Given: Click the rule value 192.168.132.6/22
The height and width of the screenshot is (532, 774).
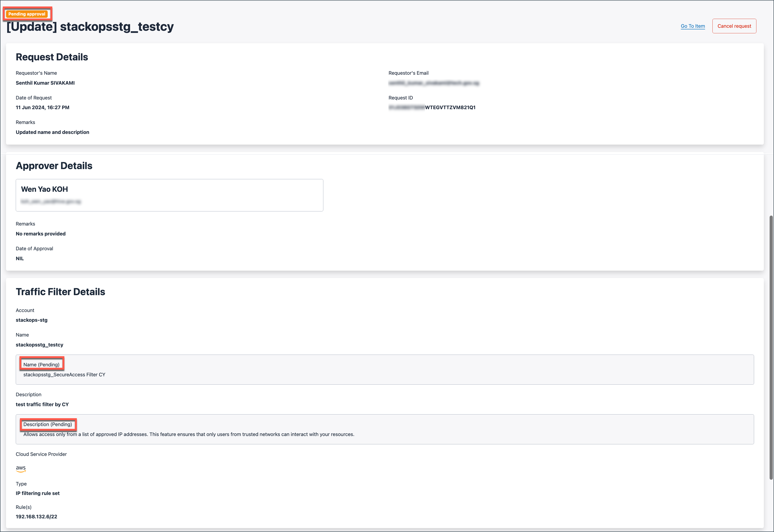Looking at the screenshot, I should pyautogui.click(x=36, y=517).
